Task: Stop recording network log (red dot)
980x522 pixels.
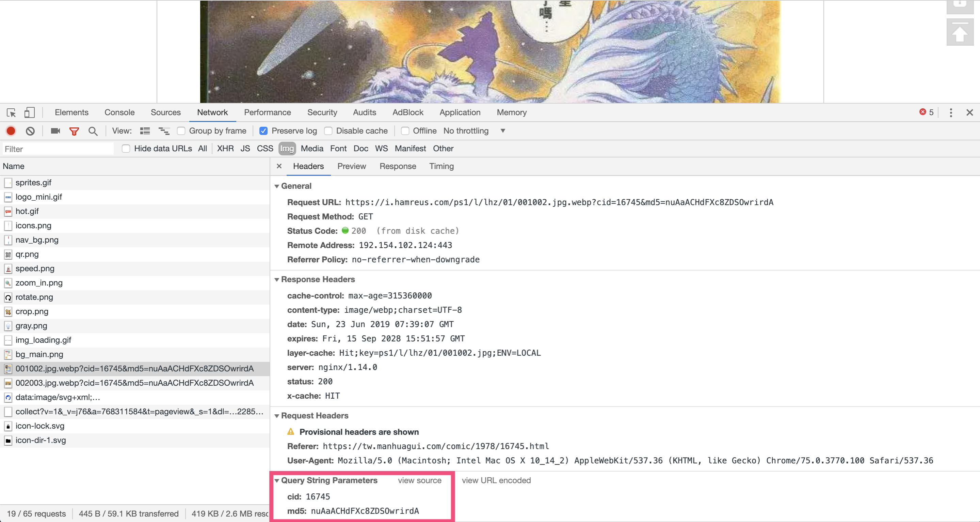Action: click(x=11, y=131)
